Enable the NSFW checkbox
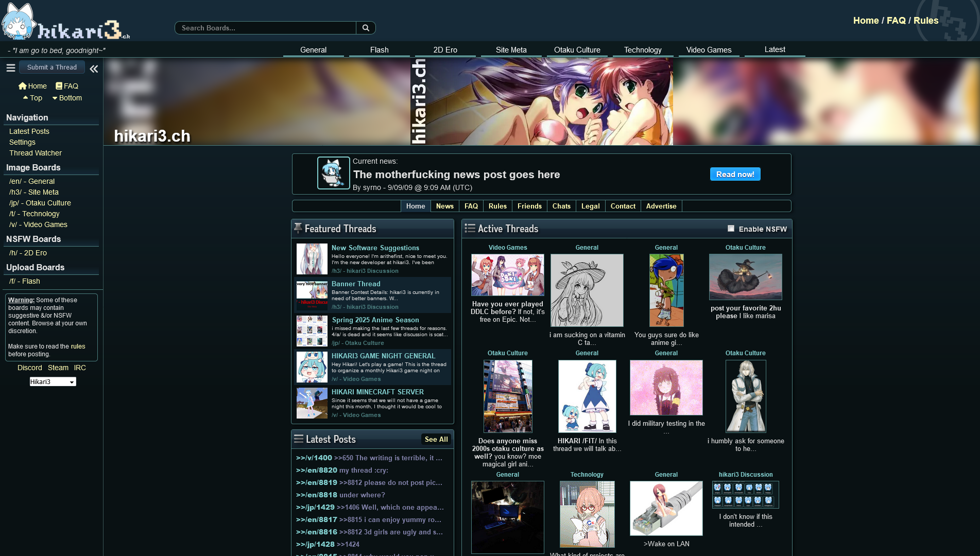This screenshot has width=980, height=556. point(731,229)
